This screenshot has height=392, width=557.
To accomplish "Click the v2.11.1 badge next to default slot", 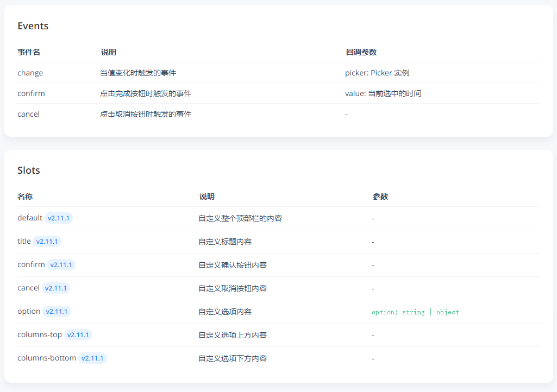I will (x=58, y=218).
